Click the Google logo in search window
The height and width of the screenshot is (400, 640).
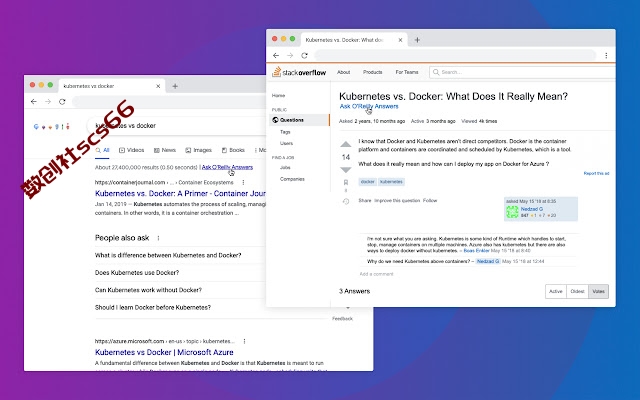tap(51, 127)
